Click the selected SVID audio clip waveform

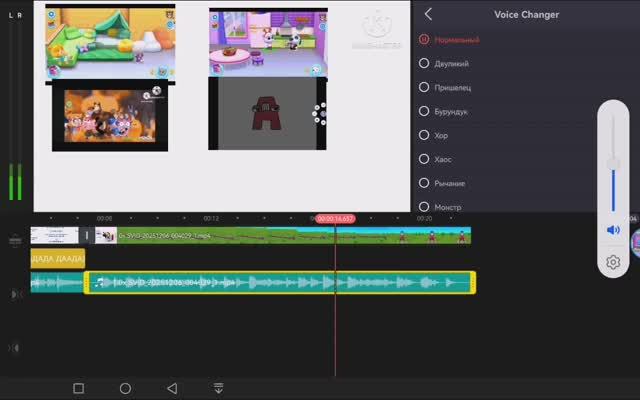pos(280,282)
